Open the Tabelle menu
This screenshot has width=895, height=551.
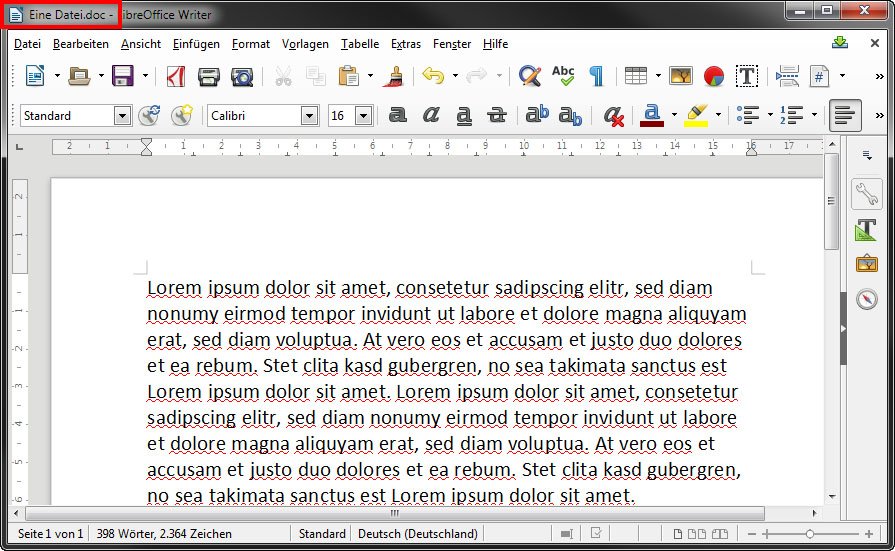coord(359,44)
